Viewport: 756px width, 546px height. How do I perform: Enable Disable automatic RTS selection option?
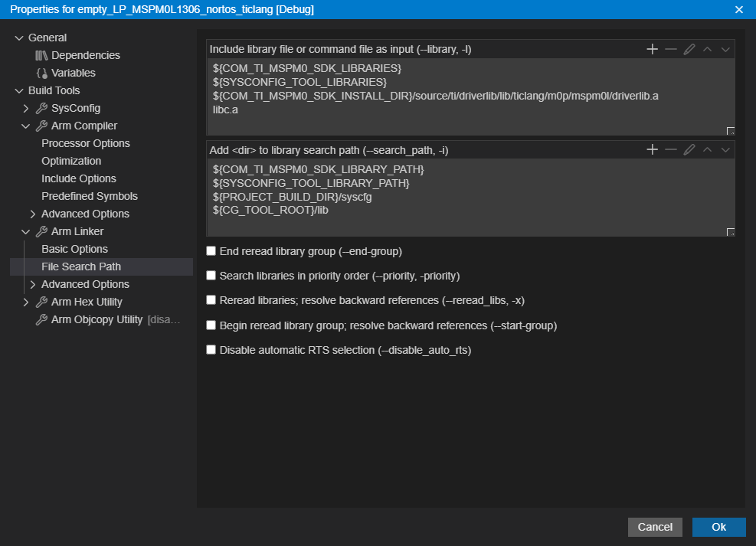[x=211, y=350]
